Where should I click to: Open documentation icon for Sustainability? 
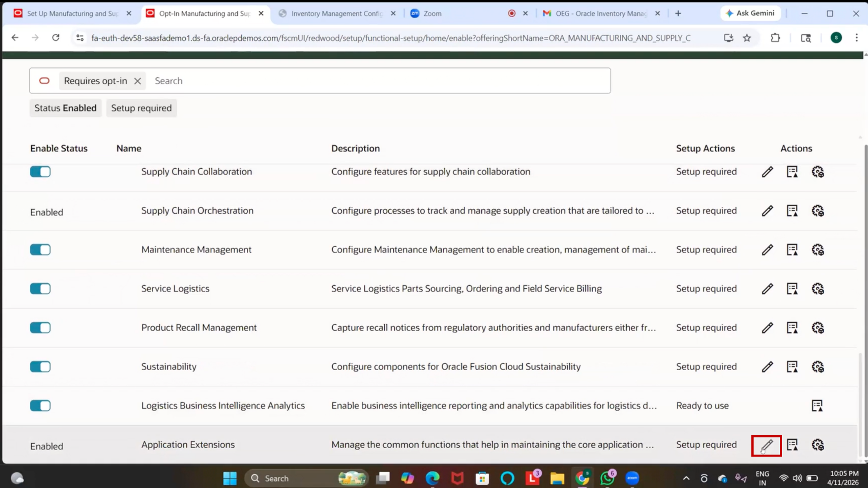(x=792, y=366)
